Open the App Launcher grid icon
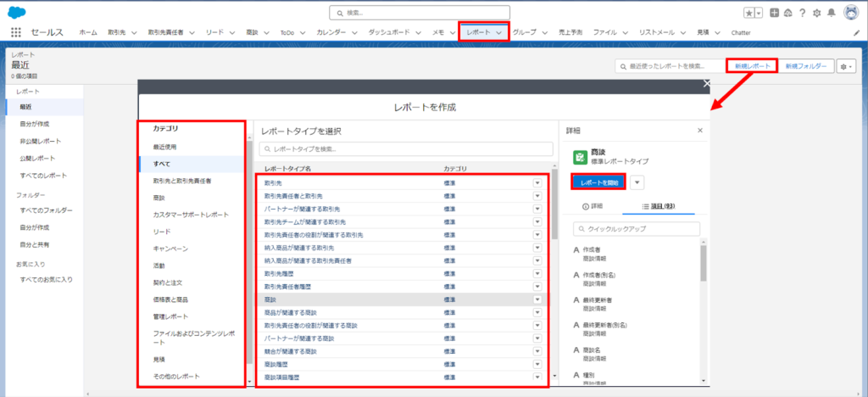868x397 pixels. click(x=15, y=33)
